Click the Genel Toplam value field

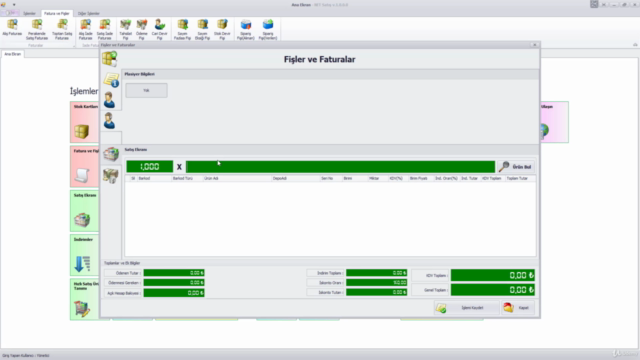(493, 290)
